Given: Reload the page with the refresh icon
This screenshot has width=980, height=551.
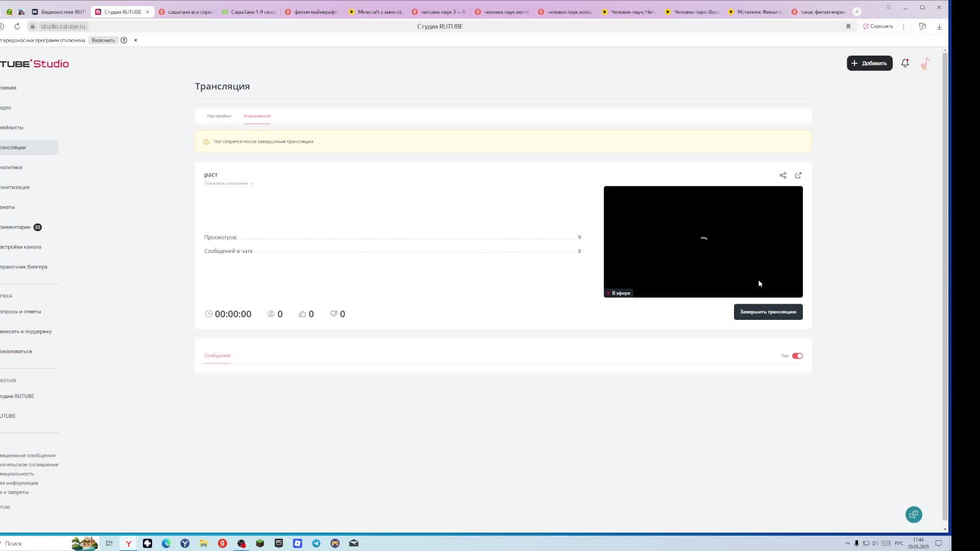Looking at the screenshot, I should [x=17, y=27].
